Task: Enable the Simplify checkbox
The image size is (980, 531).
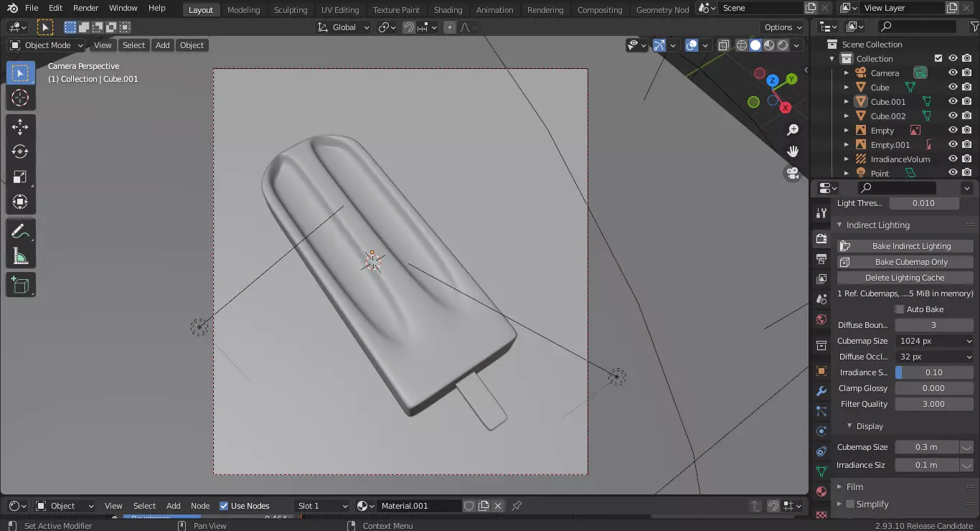Action: tap(850, 504)
